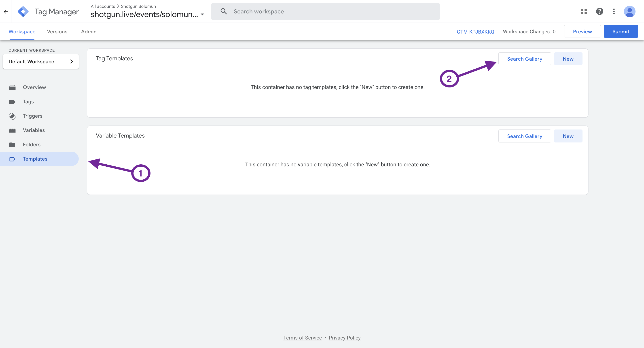Click the Templates outline icon
This screenshot has width=644, height=348.
(12, 159)
